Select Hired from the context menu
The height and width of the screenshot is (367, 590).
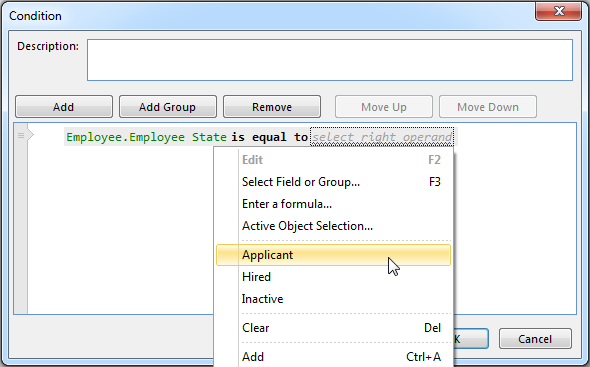pyautogui.click(x=333, y=277)
